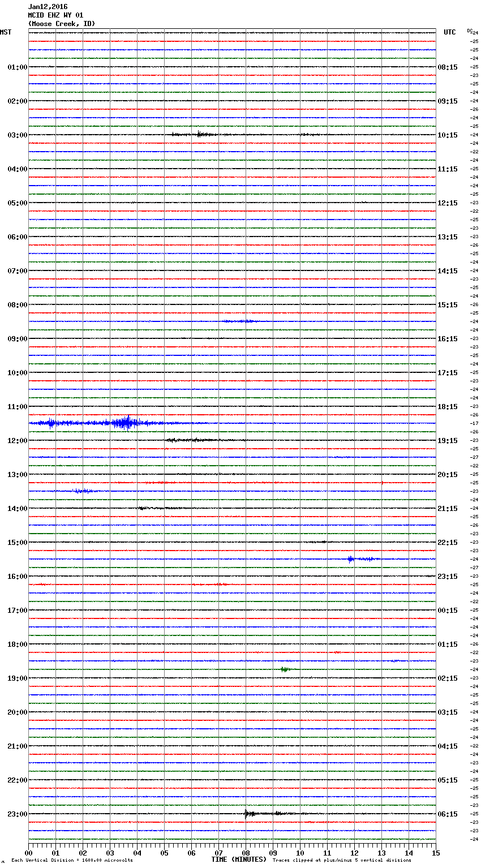Select the 19:00 MST row label

18,678
